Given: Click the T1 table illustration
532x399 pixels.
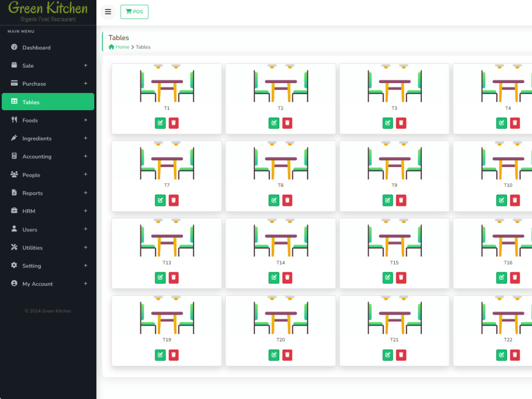Looking at the screenshot, I should click(x=167, y=84).
